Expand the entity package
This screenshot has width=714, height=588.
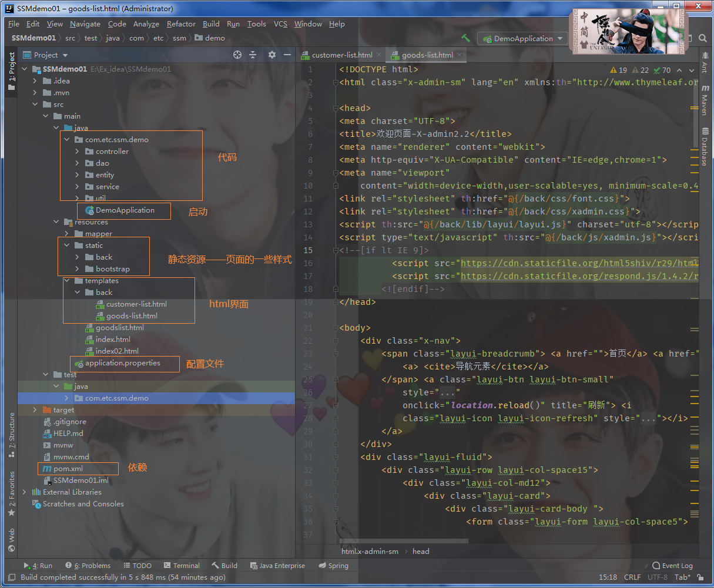coord(77,175)
